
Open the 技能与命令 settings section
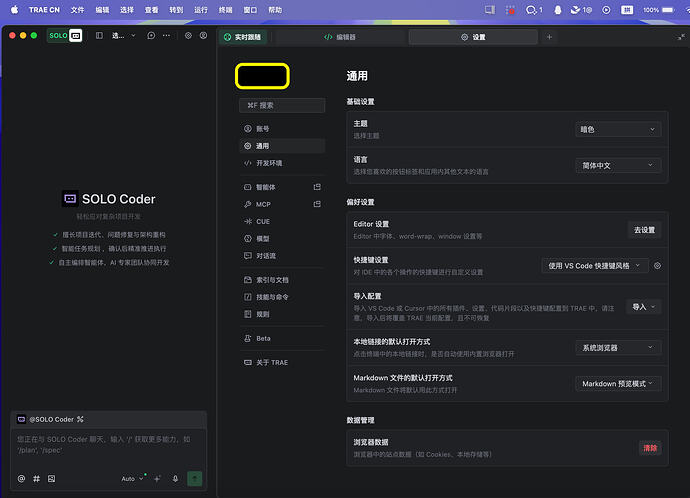click(282, 297)
